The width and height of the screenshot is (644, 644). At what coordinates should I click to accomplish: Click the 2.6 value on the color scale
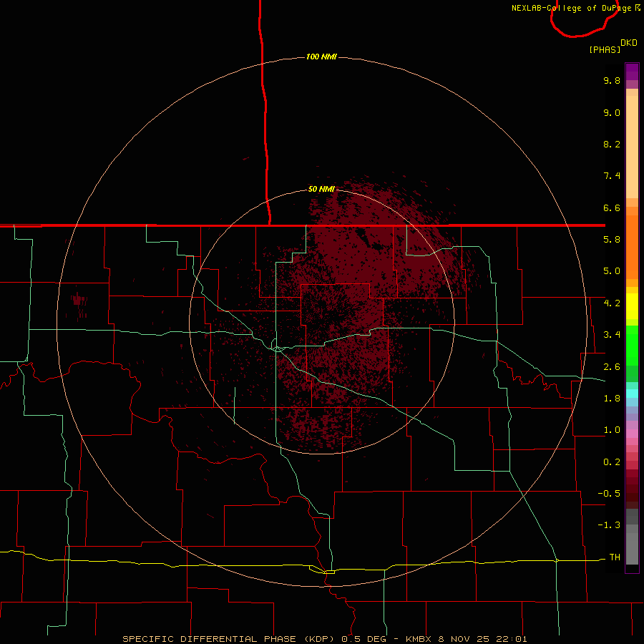pos(612,367)
